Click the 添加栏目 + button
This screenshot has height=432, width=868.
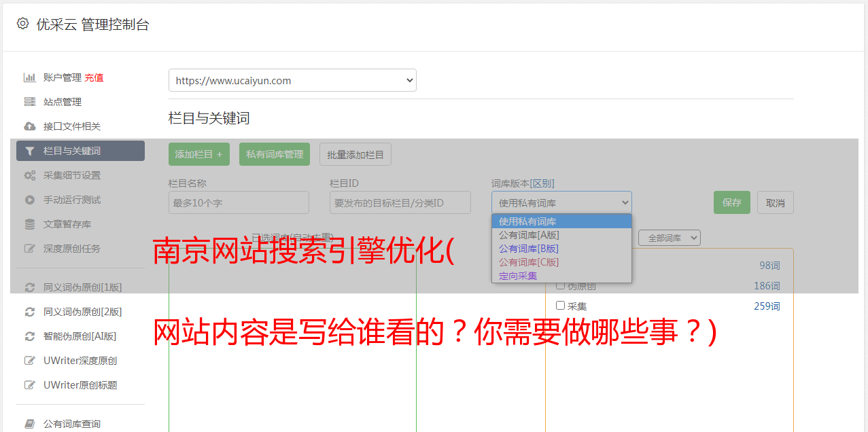(x=199, y=154)
